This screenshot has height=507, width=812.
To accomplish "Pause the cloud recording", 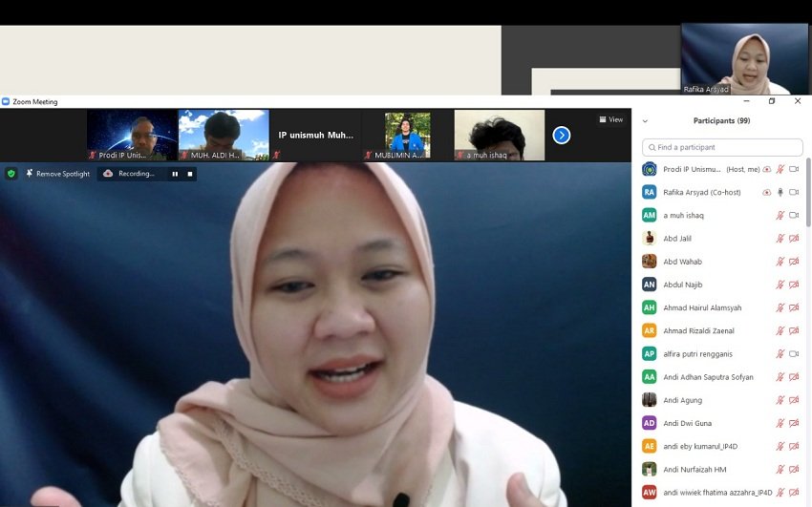I will 175,174.
